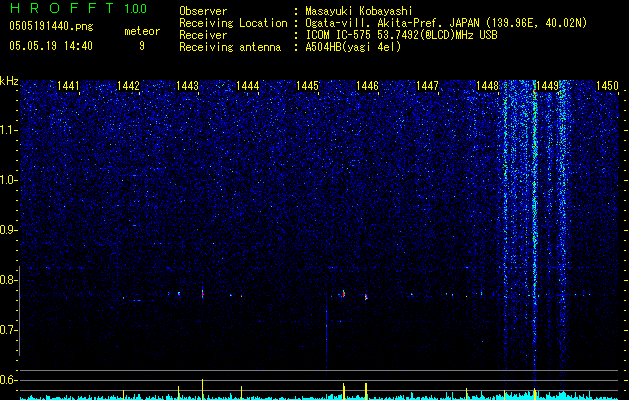Click the 1448 time axis label

tap(487, 85)
